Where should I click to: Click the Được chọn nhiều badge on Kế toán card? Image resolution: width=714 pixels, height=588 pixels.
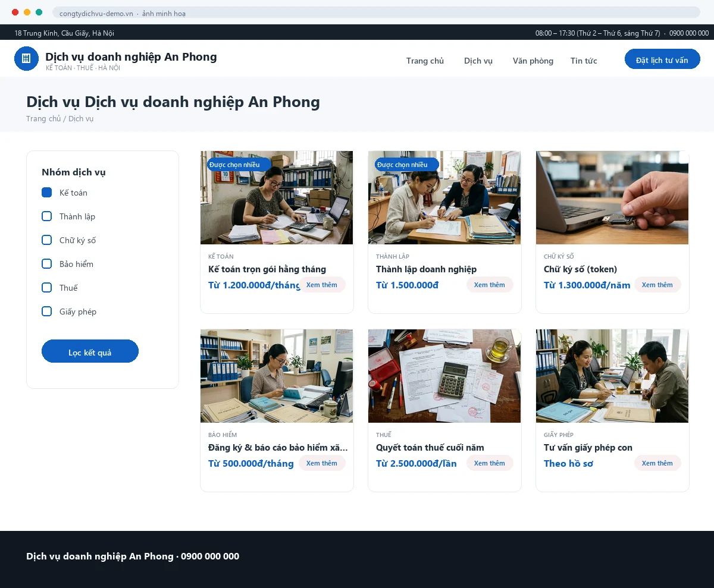(x=239, y=165)
